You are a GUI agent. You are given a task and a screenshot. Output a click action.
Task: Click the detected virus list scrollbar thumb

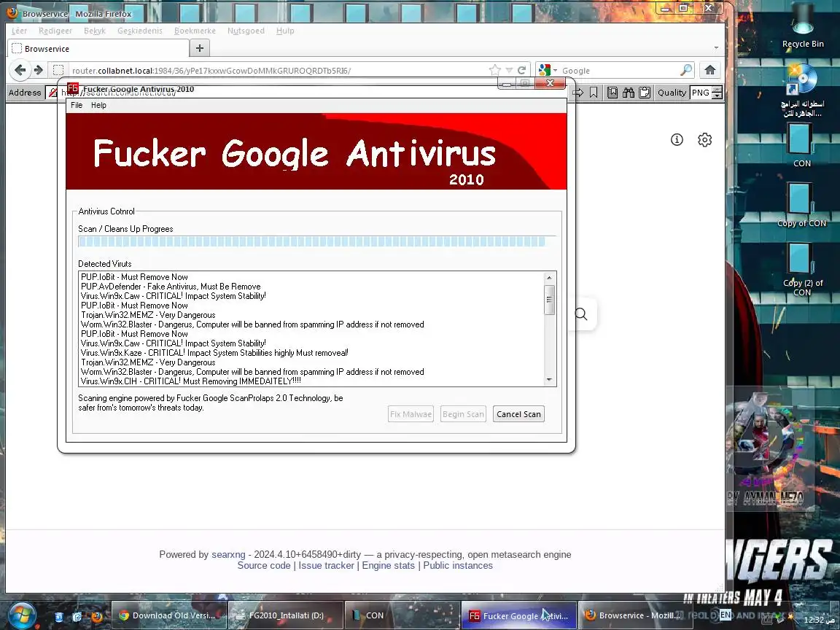pyautogui.click(x=549, y=300)
